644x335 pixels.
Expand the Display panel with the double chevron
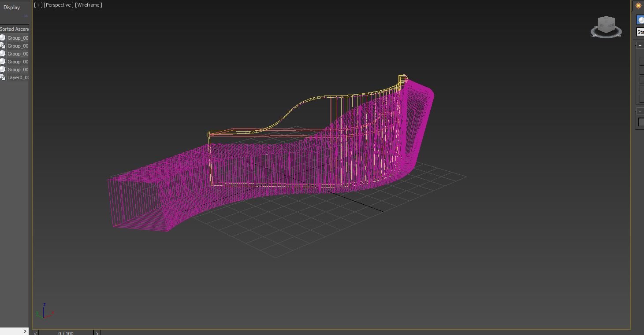[x=26, y=16]
